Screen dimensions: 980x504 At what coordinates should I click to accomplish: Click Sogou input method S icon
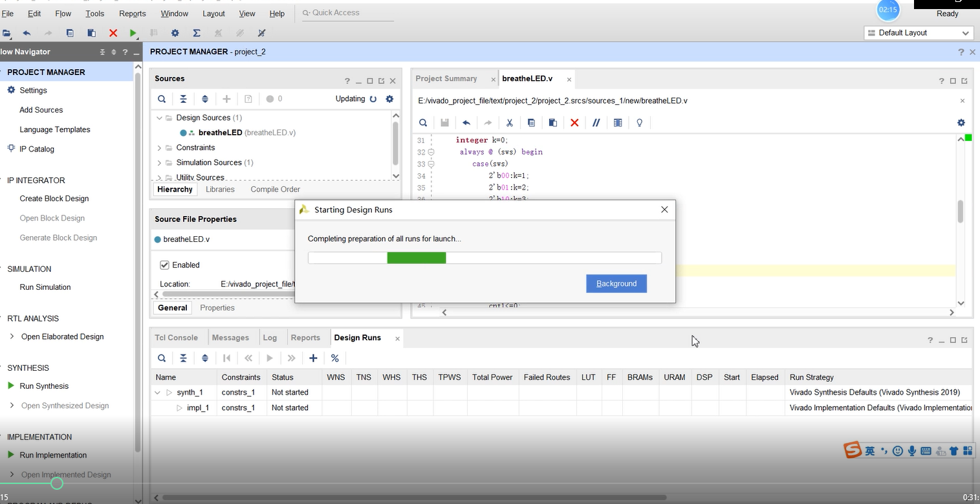pos(853,450)
